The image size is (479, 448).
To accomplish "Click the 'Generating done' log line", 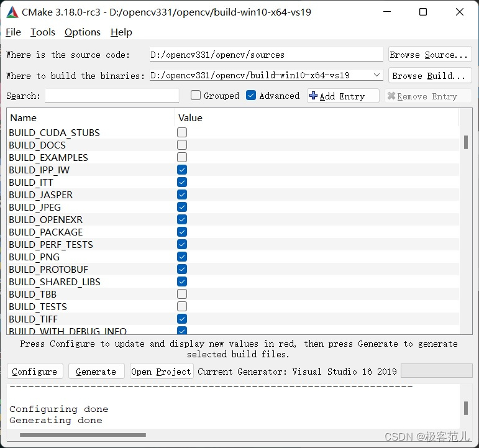I will pyautogui.click(x=56, y=420).
